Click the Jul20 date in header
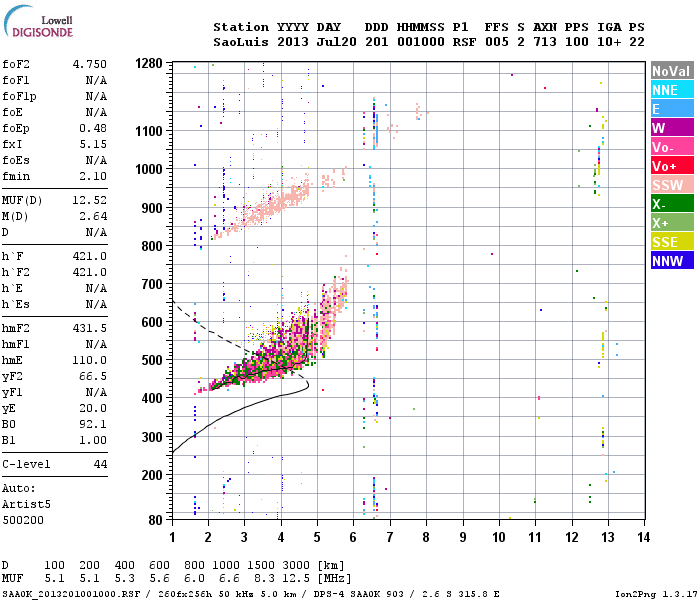700x600 pixels. [x=337, y=42]
